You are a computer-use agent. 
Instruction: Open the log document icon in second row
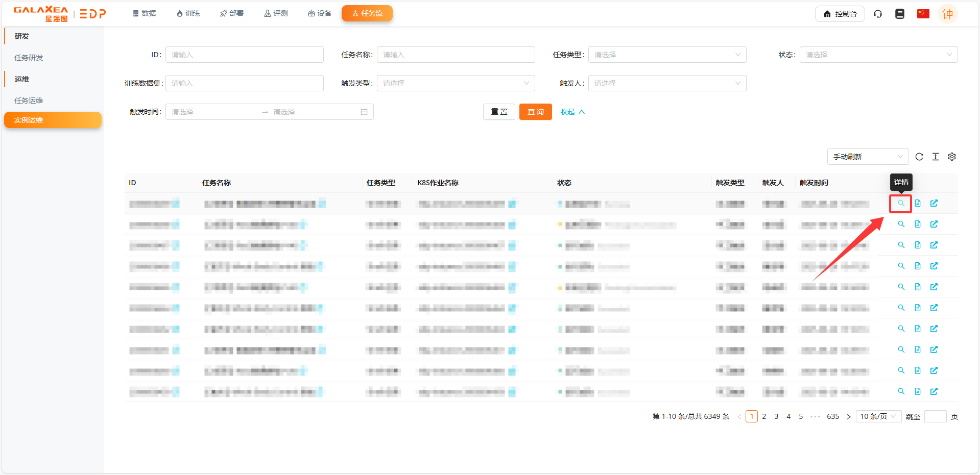pos(917,224)
